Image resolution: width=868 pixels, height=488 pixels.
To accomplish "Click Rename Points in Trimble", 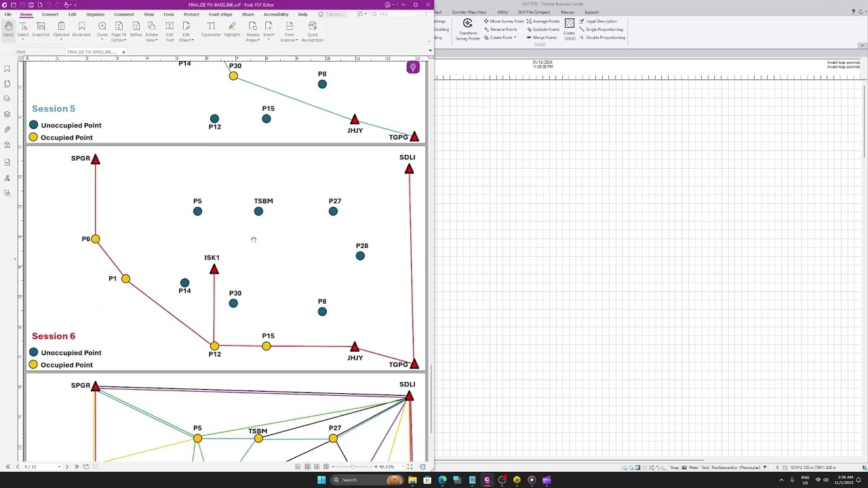I will [x=500, y=29].
